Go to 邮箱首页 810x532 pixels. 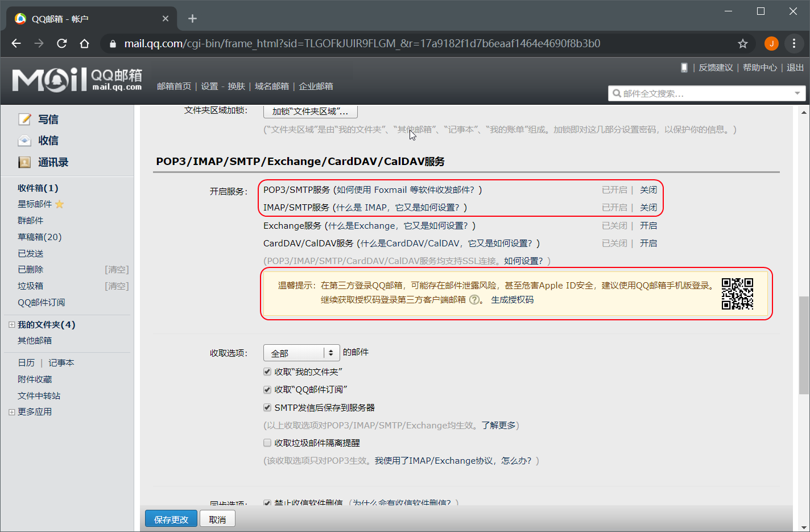174,86
